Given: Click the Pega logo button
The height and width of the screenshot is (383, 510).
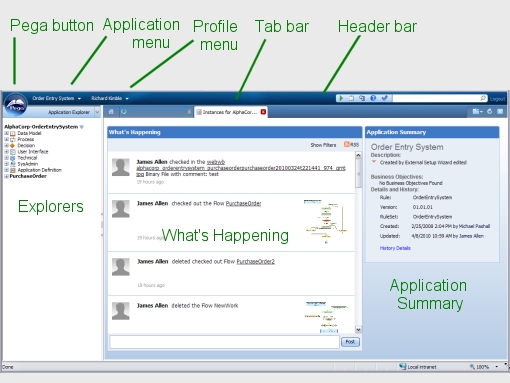Looking at the screenshot, I should (15, 104).
